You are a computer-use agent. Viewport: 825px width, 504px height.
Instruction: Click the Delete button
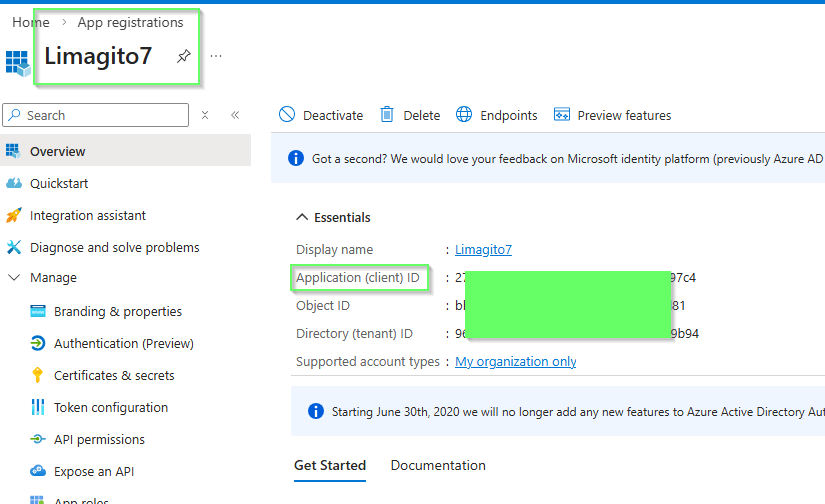click(410, 115)
